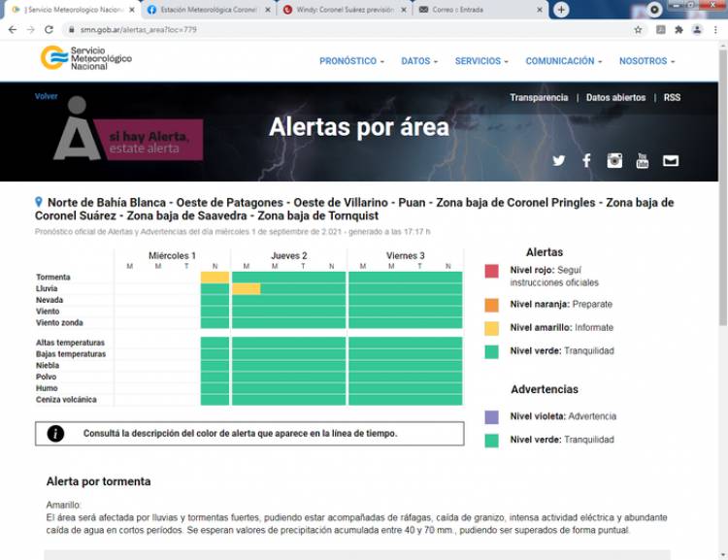Reload the page with the refresh icon
The width and height of the screenshot is (728, 560).
[x=49, y=30]
